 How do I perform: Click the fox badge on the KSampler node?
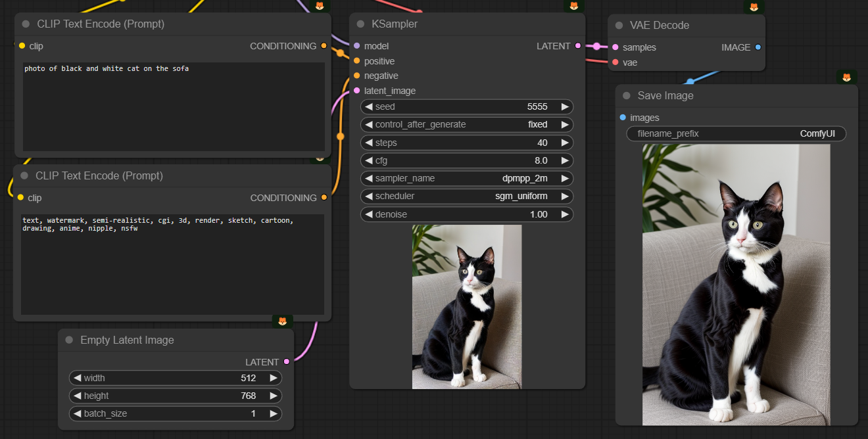(574, 6)
